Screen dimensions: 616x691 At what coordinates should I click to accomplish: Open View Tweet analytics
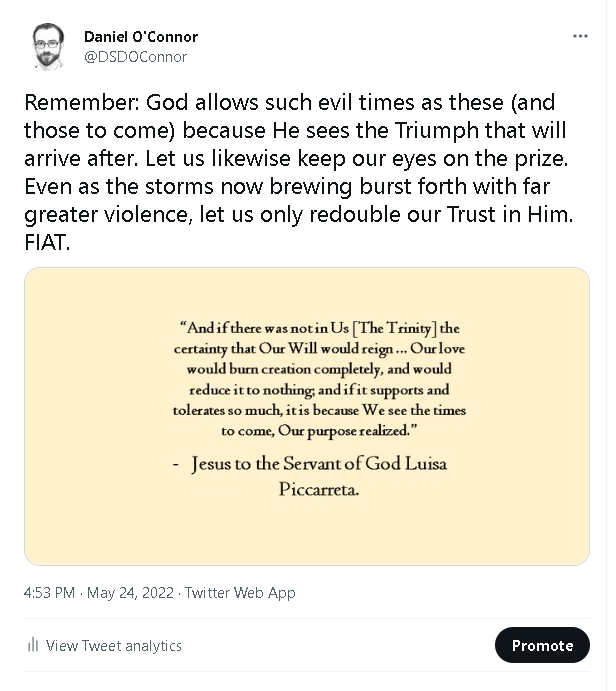(x=114, y=645)
